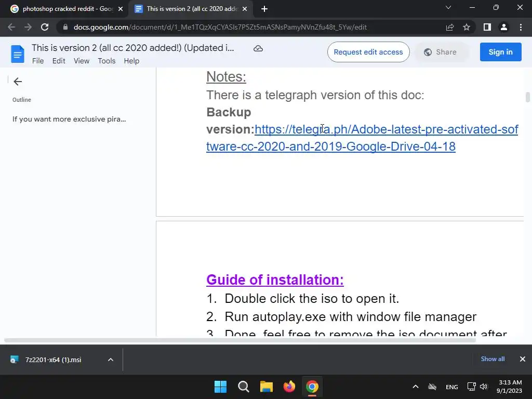This screenshot has width=532, height=399.
Task: Open the Windows Start menu
Action: [220, 387]
